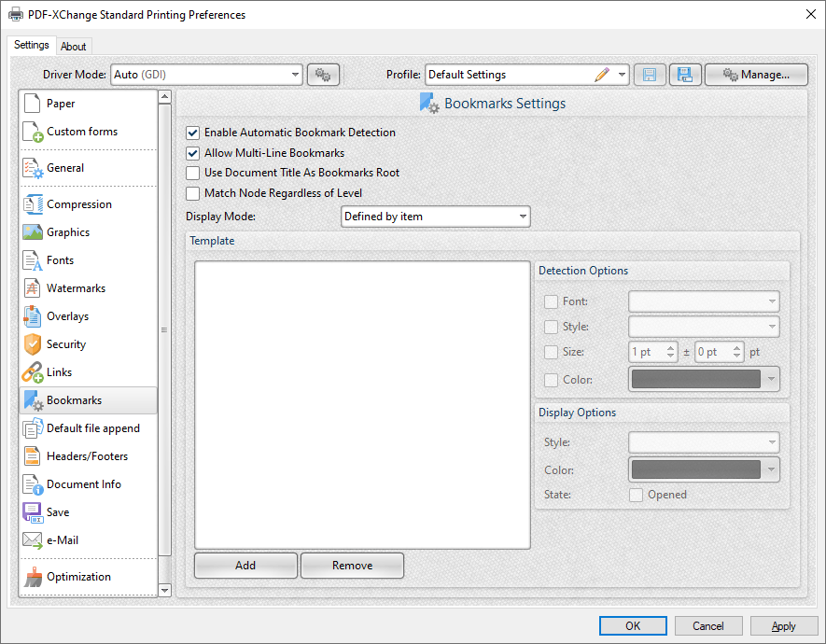Select the e-Mail settings icon

click(31, 540)
